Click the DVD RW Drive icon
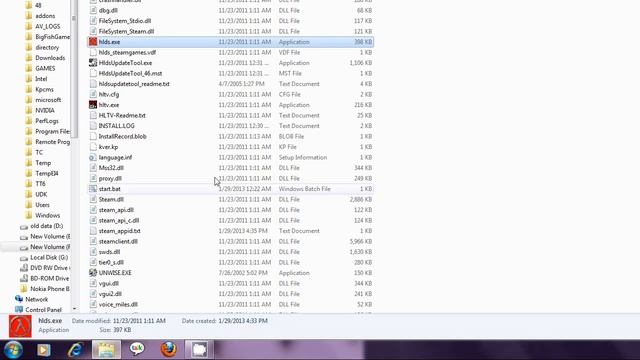 (x=24, y=268)
